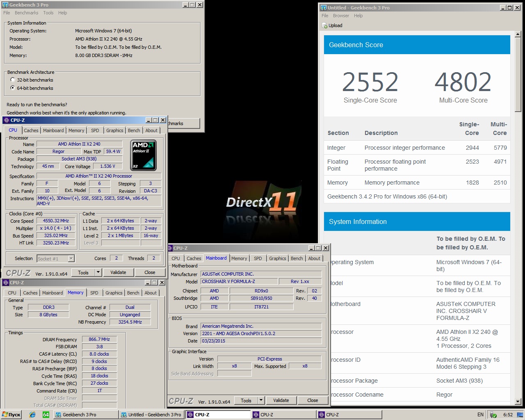Click Multiplier x 14.0 field

coord(56,228)
